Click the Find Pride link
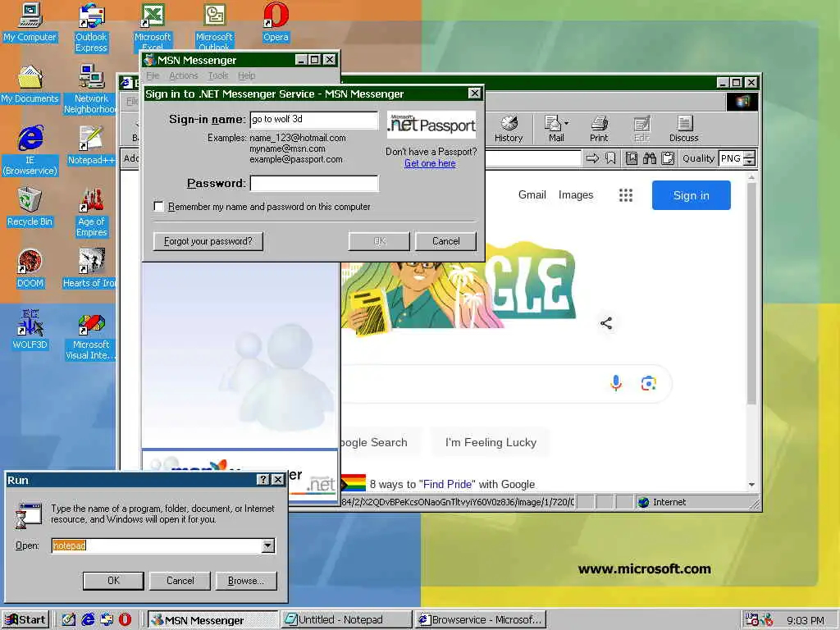 pyautogui.click(x=447, y=484)
